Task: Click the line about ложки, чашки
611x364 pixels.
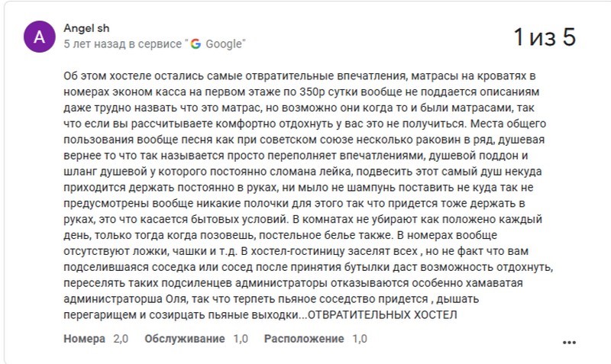Action: (296, 251)
